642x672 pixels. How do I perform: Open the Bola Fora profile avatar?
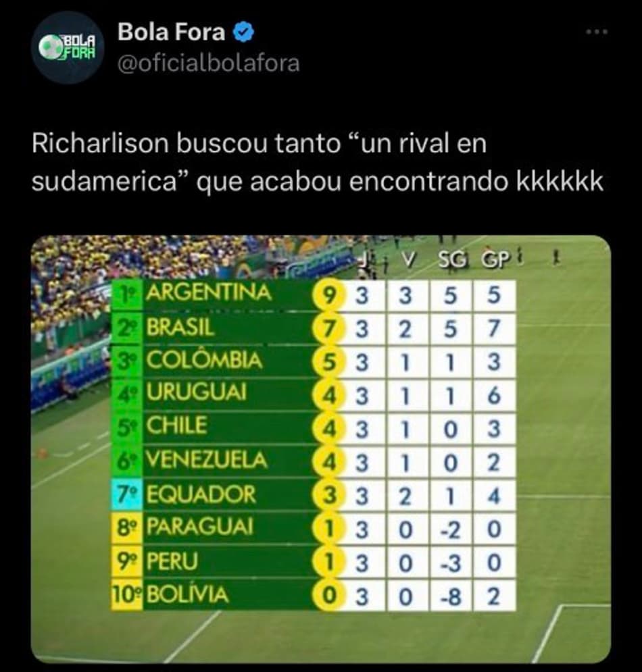(68, 47)
